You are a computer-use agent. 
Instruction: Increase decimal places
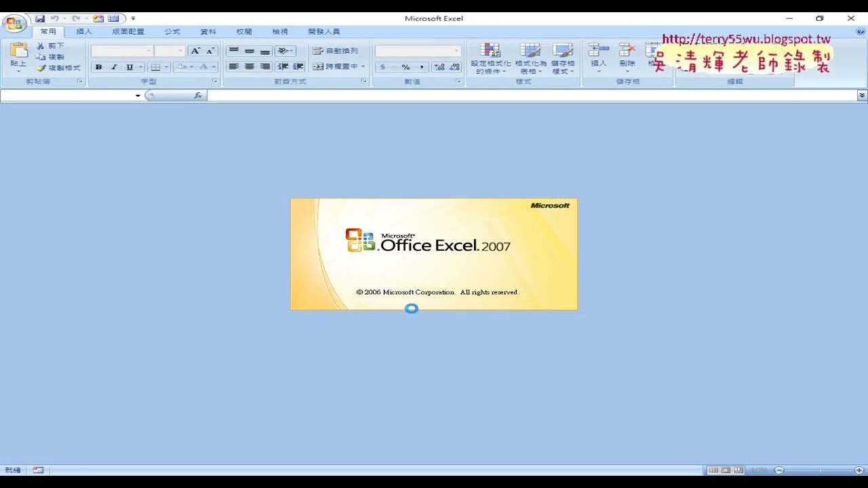(439, 67)
